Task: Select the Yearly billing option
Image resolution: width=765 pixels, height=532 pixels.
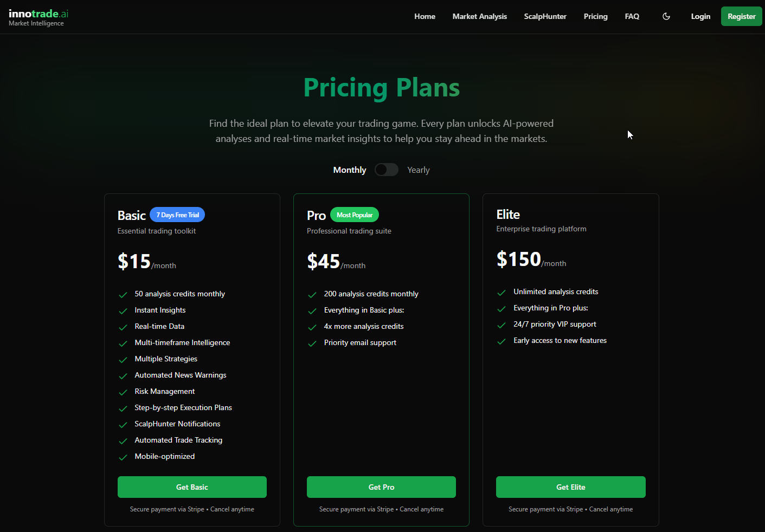Action: pos(418,170)
